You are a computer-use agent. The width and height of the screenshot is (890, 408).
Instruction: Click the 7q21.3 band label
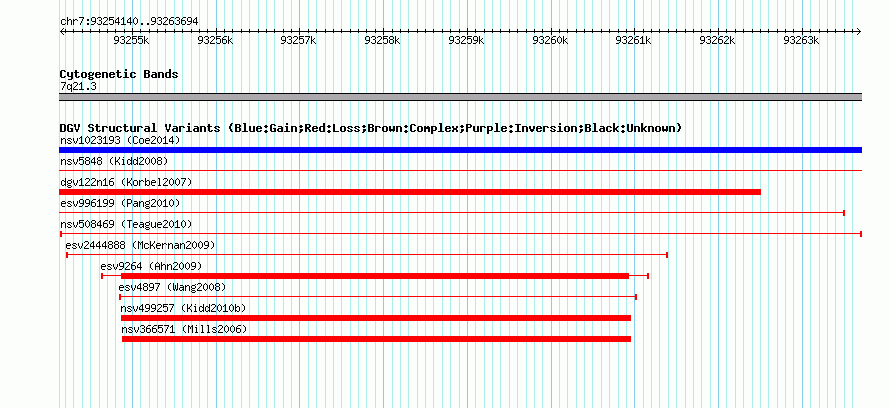pos(78,86)
